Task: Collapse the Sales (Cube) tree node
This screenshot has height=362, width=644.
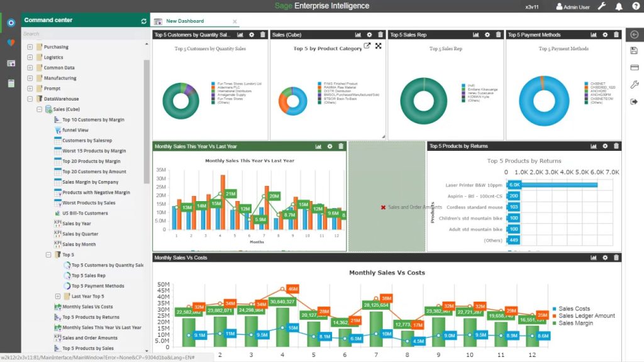Action: 39,109
